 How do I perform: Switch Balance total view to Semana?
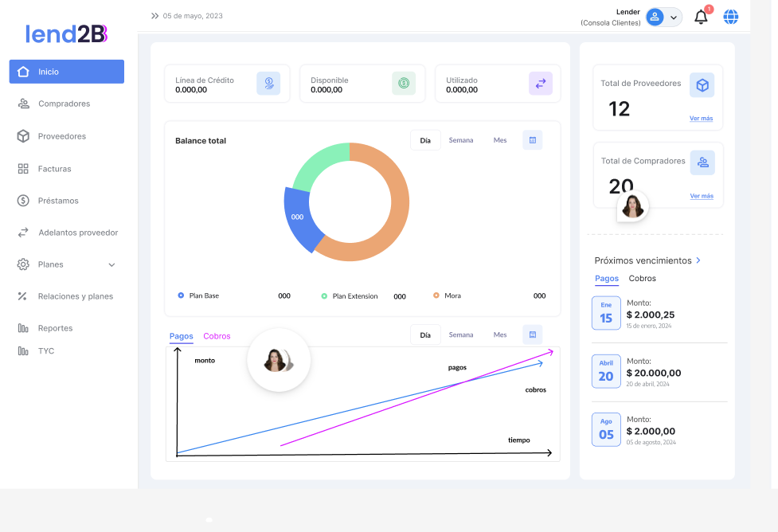click(460, 140)
